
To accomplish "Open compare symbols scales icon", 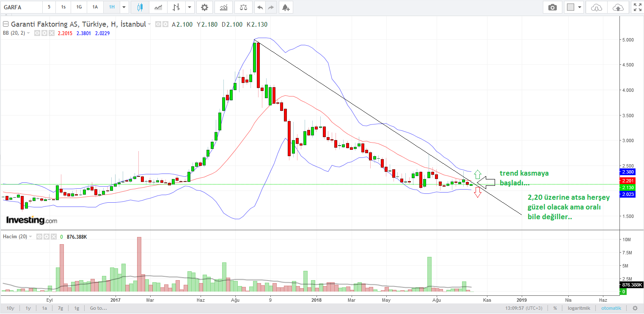I will coord(243,7).
